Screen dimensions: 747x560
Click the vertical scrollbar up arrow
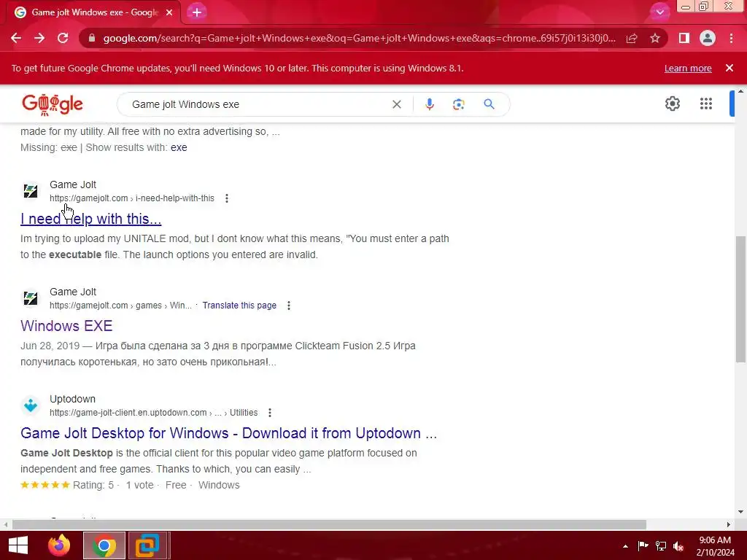coord(740,91)
